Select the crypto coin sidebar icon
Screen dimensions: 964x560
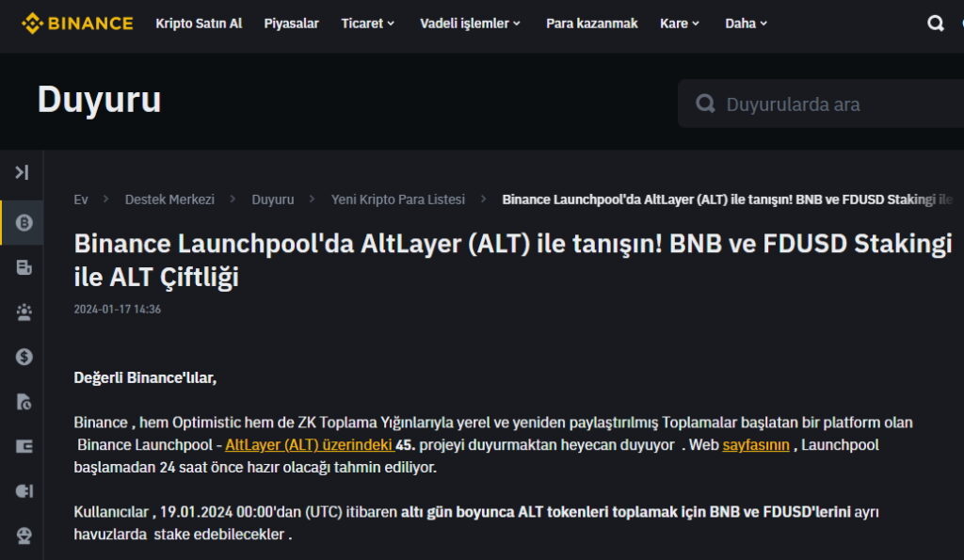pyautogui.click(x=24, y=222)
